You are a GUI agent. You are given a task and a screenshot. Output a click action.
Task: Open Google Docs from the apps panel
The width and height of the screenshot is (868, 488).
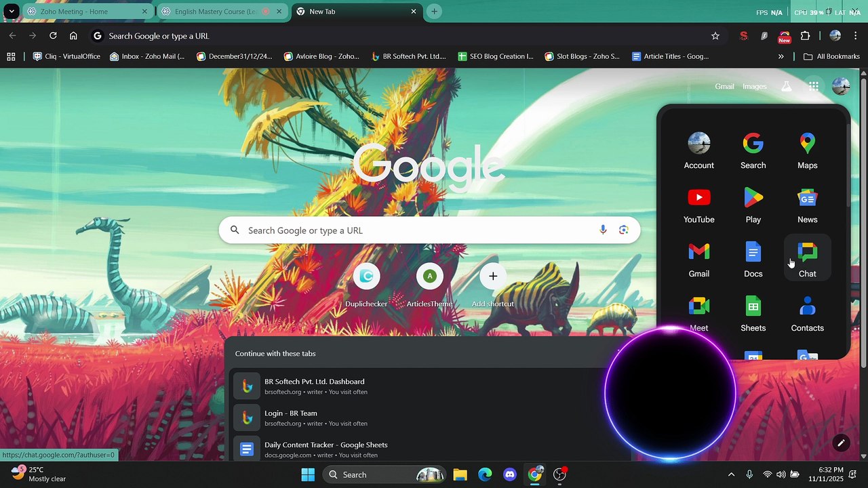pyautogui.click(x=753, y=260)
